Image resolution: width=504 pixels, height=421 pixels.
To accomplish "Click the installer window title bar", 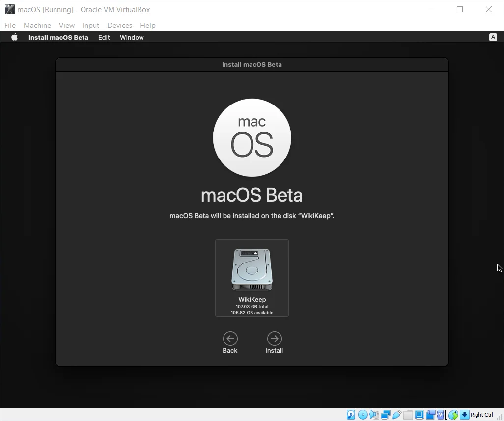I will 252,65.
